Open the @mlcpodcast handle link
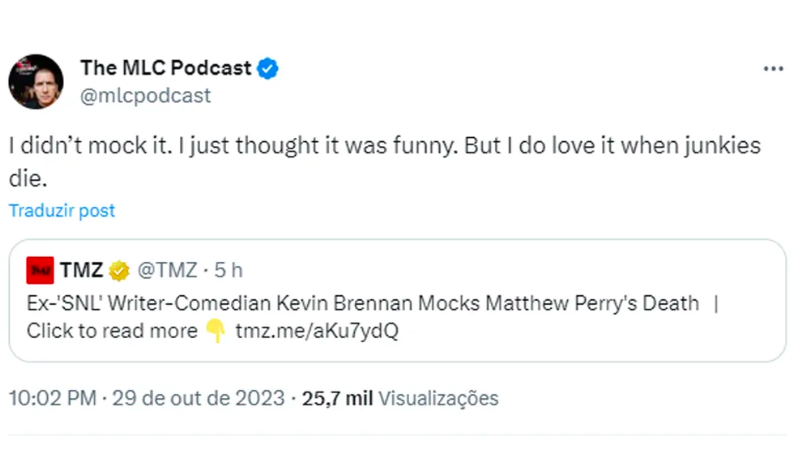The image size is (792, 456). pyautogui.click(x=145, y=96)
